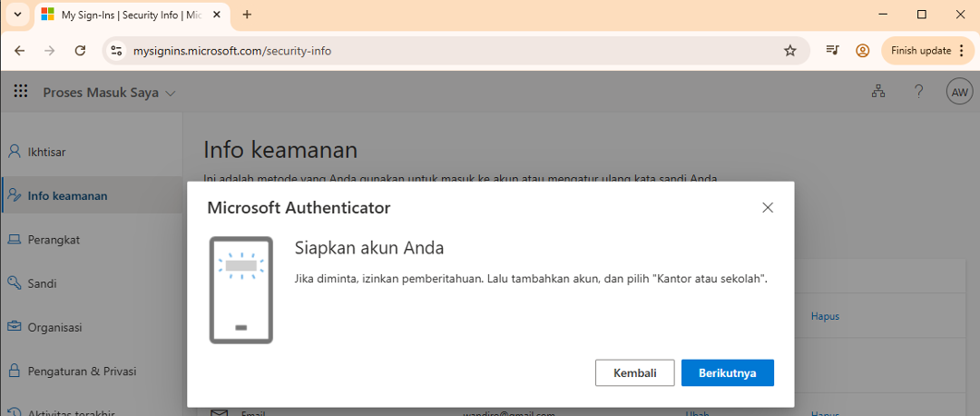980x416 pixels.
Task: Open Sandi in the sidebar
Action: coord(42,283)
